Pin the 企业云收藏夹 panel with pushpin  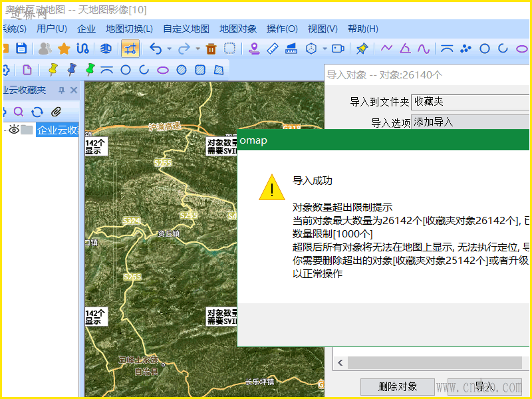61,90
